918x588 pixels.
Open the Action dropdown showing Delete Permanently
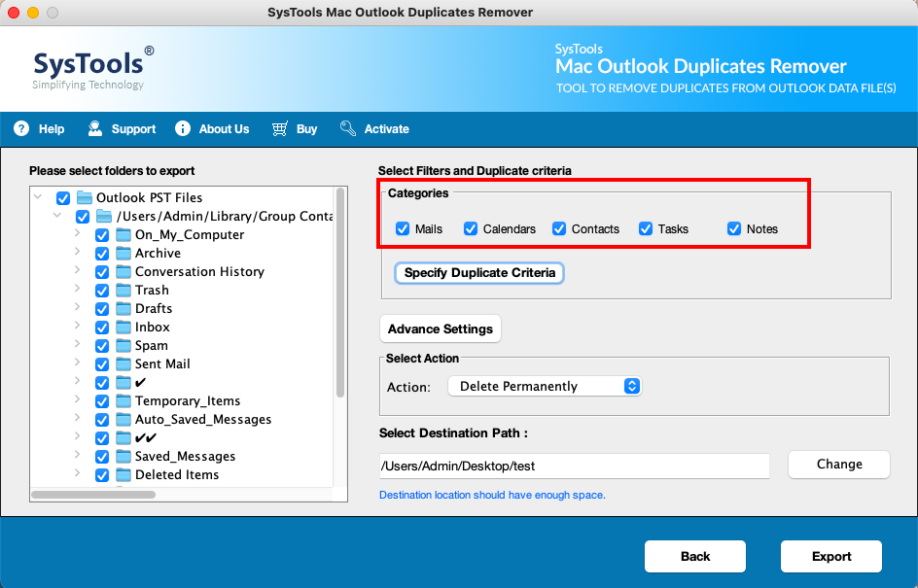545,386
